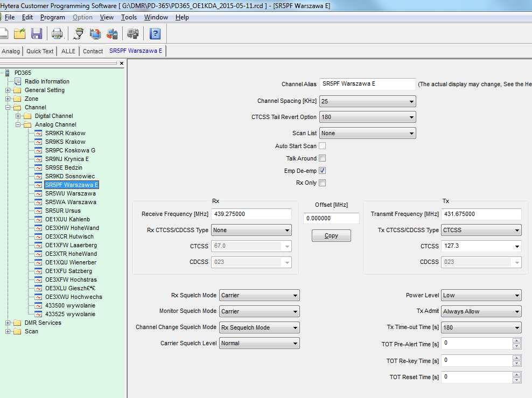Screen dimensions: 532x398
Task: Collapse the Analog Channel tree node
Action: pos(18,124)
